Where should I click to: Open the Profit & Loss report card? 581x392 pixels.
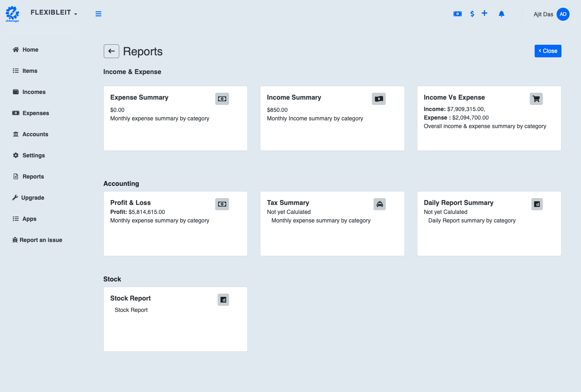tap(175, 223)
